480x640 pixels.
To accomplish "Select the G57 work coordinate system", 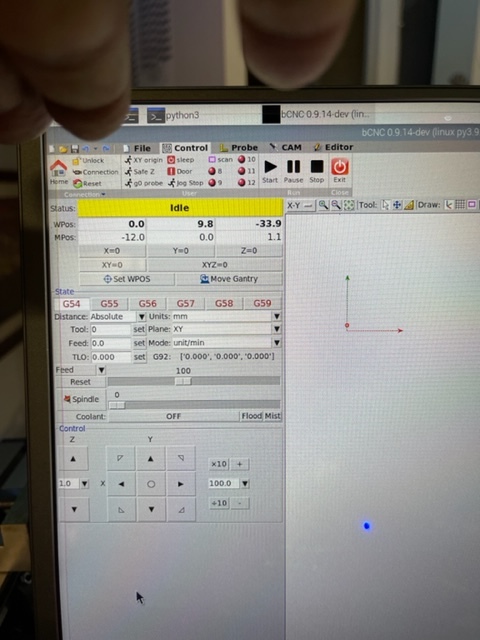I will tap(186, 304).
